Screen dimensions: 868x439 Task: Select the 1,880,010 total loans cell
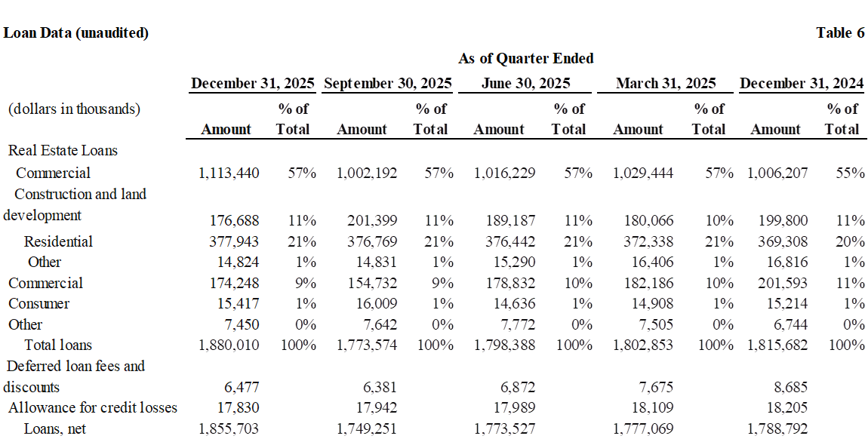click(228, 345)
